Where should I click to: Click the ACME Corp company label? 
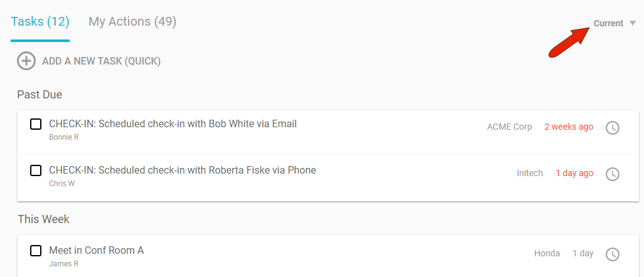click(x=509, y=127)
